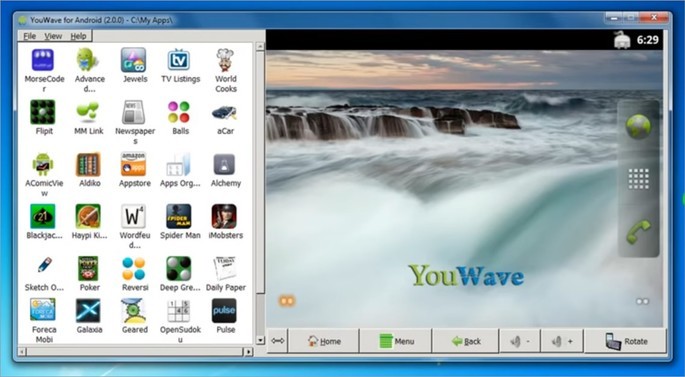The height and width of the screenshot is (377, 685).
Task: Open the Wordfeud app icon
Action: click(133, 216)
